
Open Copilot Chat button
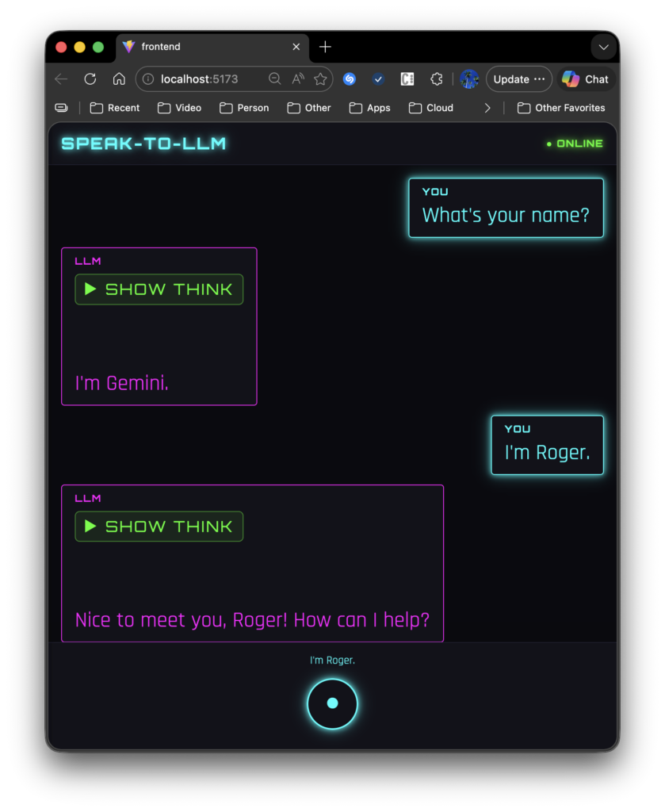586,79
